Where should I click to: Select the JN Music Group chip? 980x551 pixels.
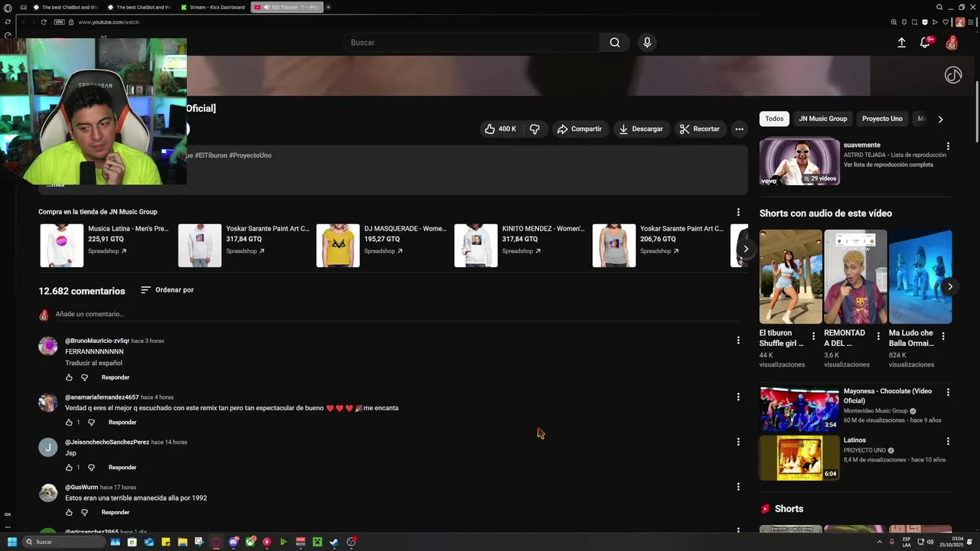click(823, 119)
